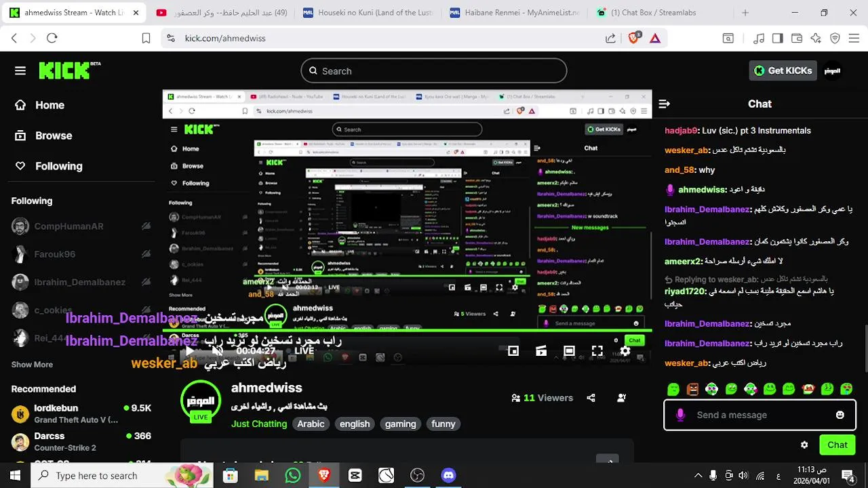Toggle theater mode in the player
The width and height of the screenshot is (868, 488).
pyautogui.click(x=569, y=351)
